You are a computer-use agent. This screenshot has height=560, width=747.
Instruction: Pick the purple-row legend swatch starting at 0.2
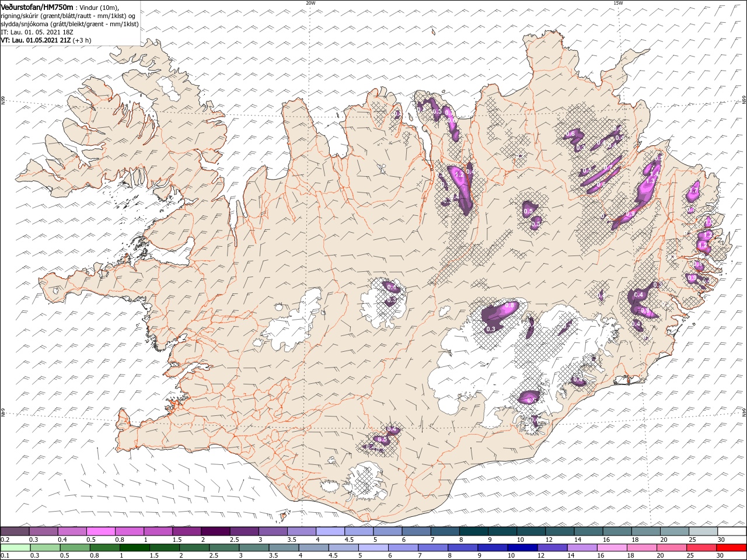(x=15, y=531)
